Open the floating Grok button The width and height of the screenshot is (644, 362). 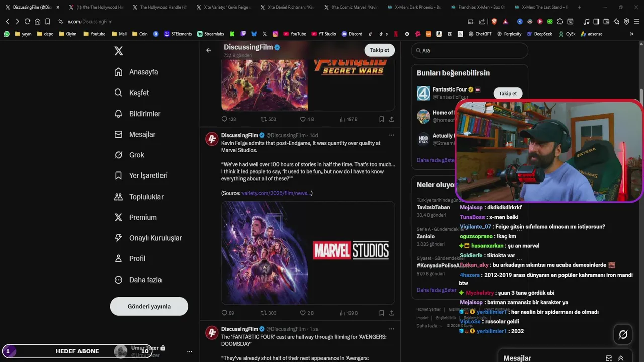[623, 334]
